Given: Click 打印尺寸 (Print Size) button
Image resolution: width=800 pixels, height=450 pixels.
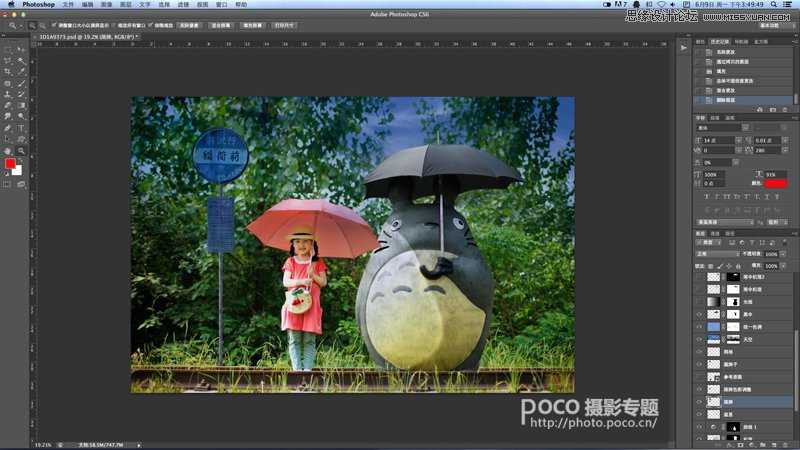Looking at the screenshot, I should coord(284,25).
